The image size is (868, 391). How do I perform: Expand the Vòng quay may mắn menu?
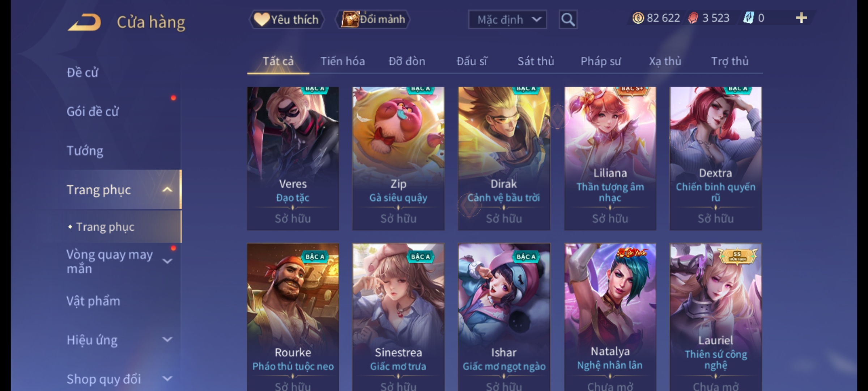pyautogui.click(x=167, y=261)
